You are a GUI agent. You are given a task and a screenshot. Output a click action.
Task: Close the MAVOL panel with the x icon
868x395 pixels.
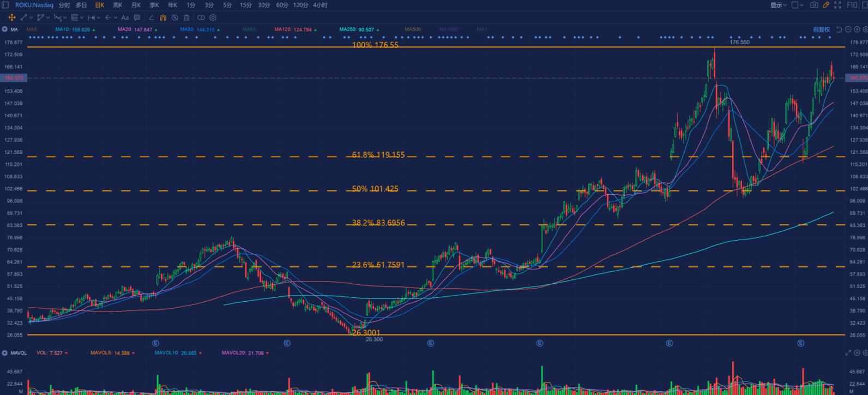(x=857, y=353)
